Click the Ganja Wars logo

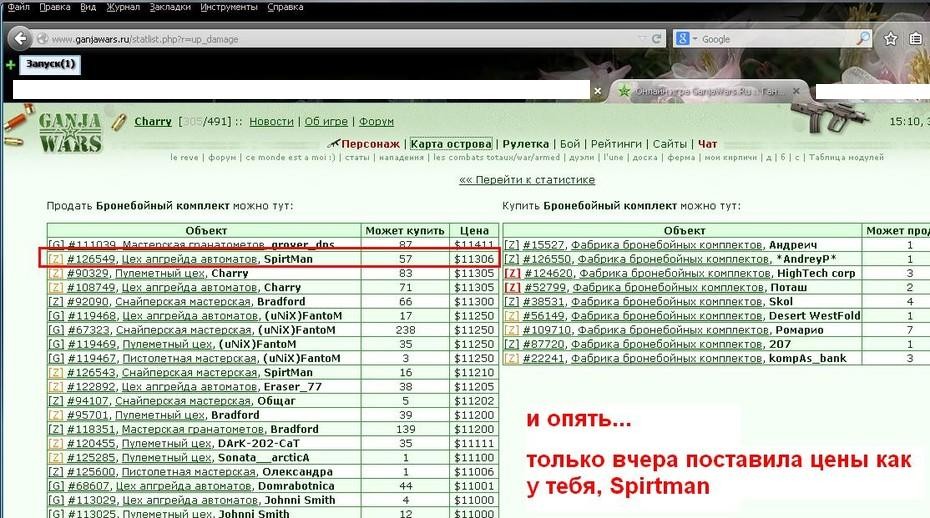70,134
